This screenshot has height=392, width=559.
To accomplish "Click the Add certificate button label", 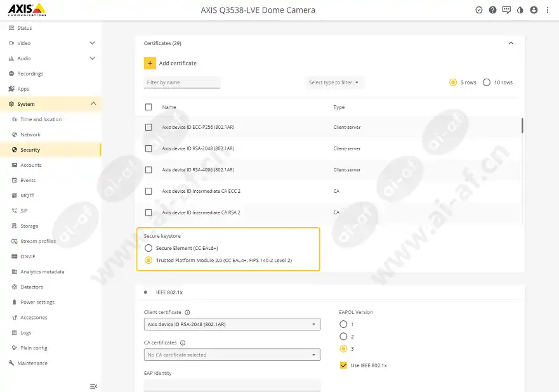I will [178, 63].
